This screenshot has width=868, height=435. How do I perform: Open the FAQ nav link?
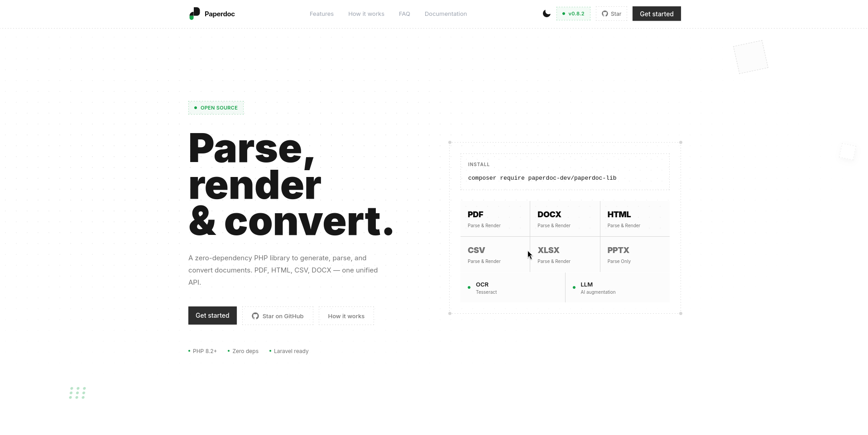[404, 14]
